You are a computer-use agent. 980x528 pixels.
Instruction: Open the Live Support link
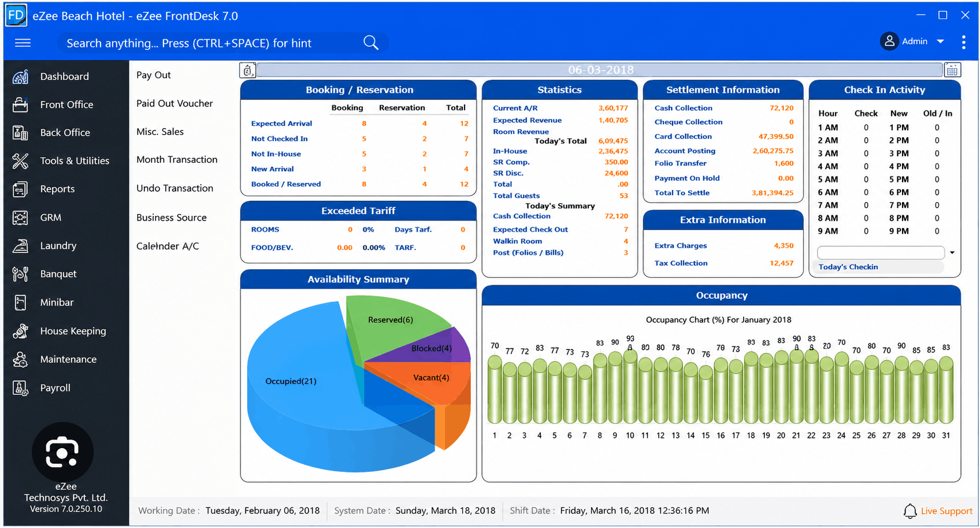point(946,511)
